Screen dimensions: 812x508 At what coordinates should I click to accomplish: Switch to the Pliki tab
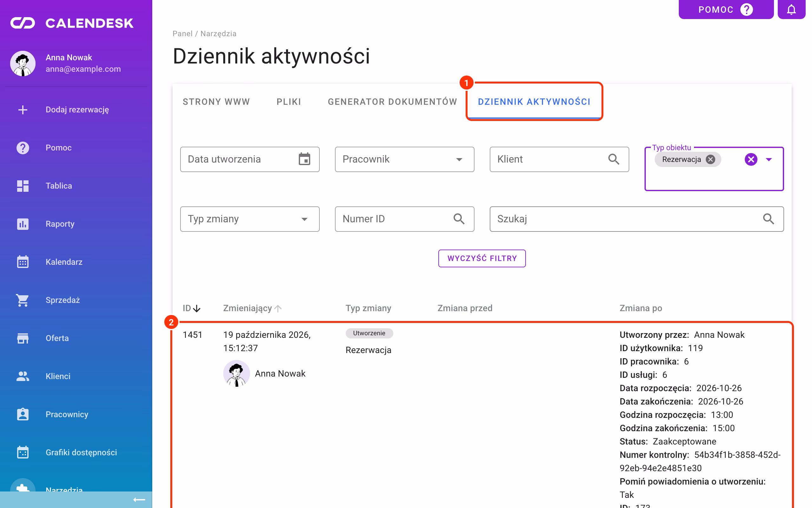click(289, 102)
